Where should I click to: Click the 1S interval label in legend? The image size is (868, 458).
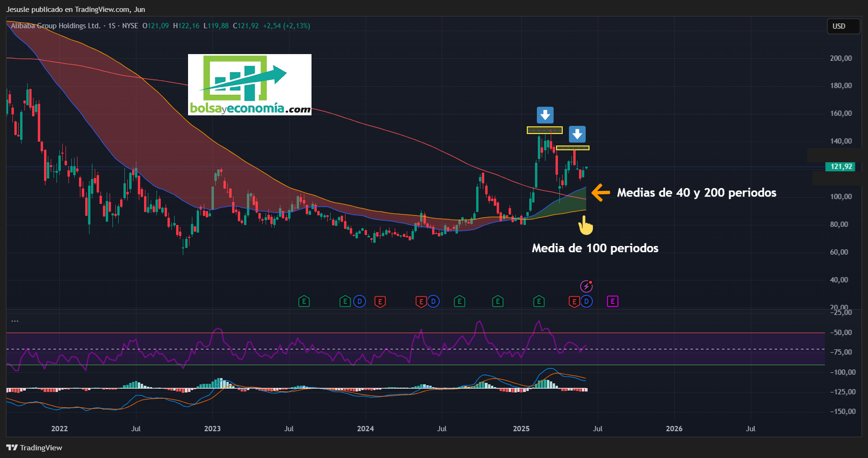[x=112, y=26]
